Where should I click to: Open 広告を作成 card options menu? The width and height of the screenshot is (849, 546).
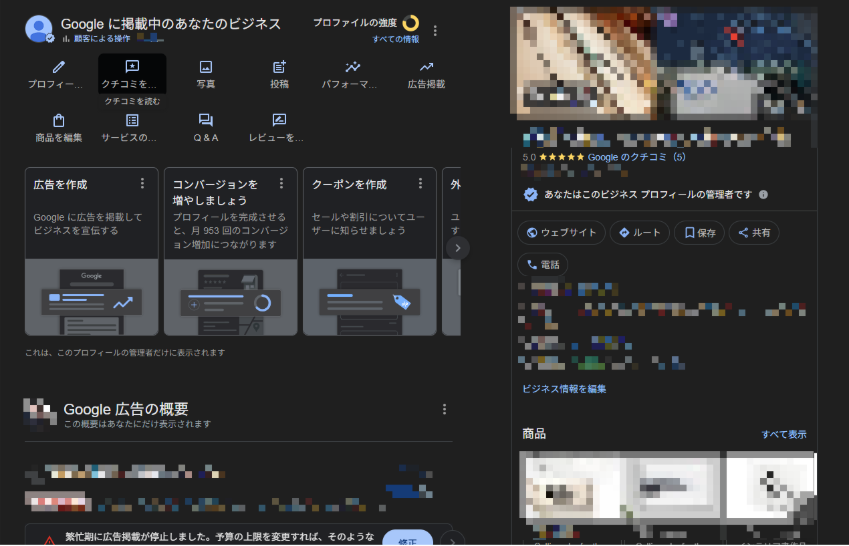click(x=142, y=184)
